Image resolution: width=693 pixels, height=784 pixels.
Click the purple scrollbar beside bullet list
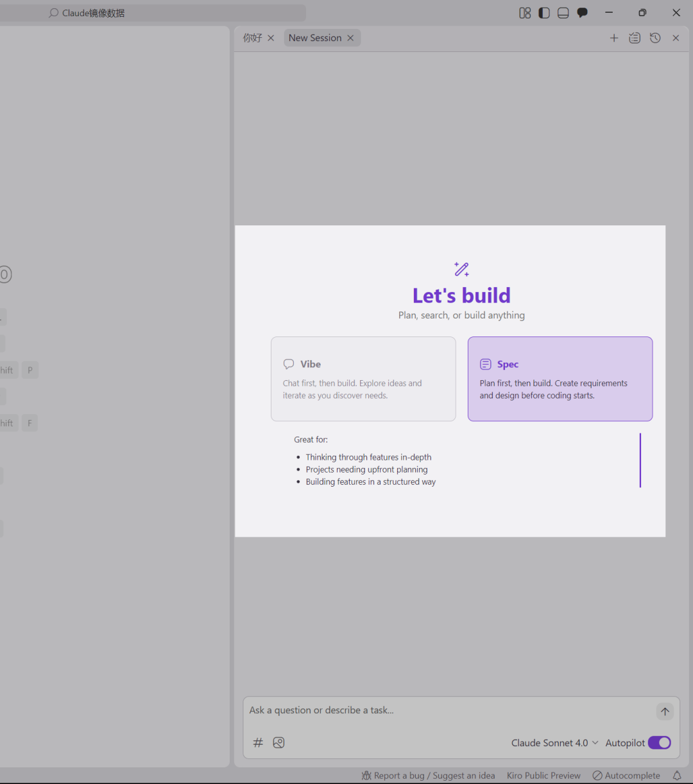(640, 460)
